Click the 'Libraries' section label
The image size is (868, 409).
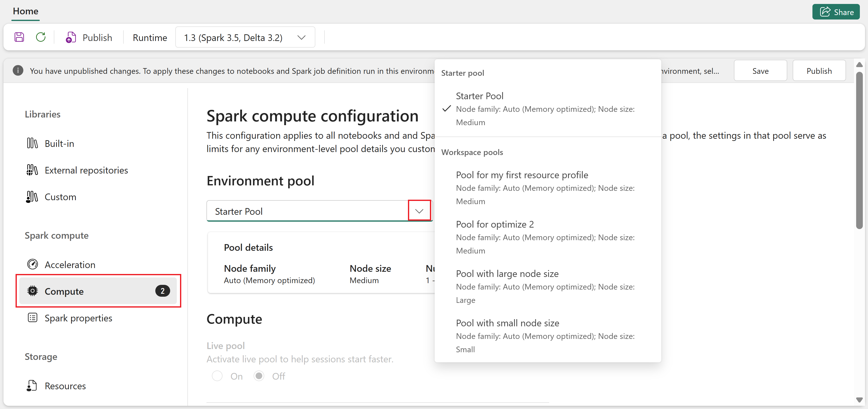click(x=42, y=114)
